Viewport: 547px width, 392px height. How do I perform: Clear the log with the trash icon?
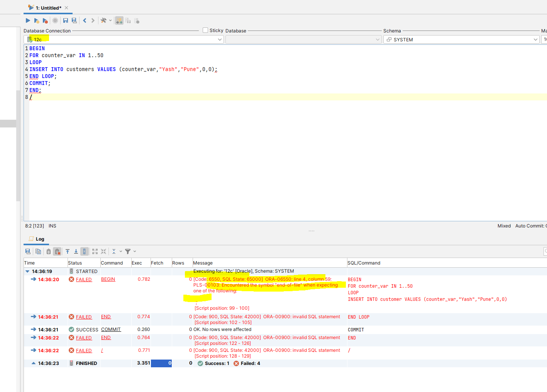48,251
